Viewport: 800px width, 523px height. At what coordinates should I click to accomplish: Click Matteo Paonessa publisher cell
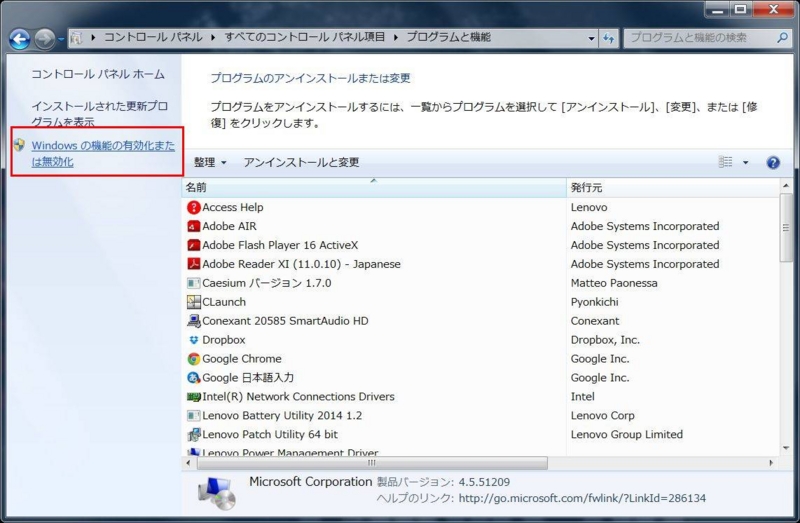(x=614, y=283)
